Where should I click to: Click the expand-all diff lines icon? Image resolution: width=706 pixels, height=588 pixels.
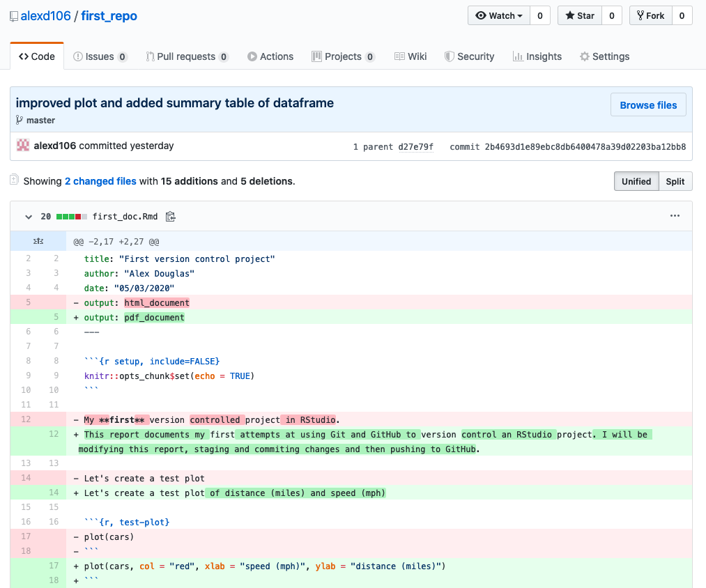tap(38, 242)
